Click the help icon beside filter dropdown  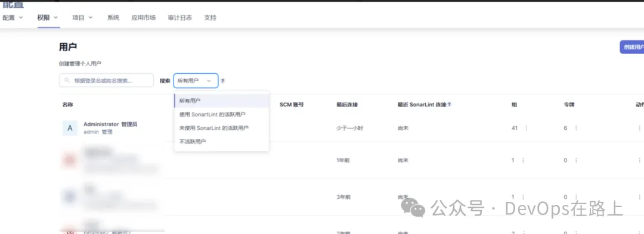[x=223, y=81]
